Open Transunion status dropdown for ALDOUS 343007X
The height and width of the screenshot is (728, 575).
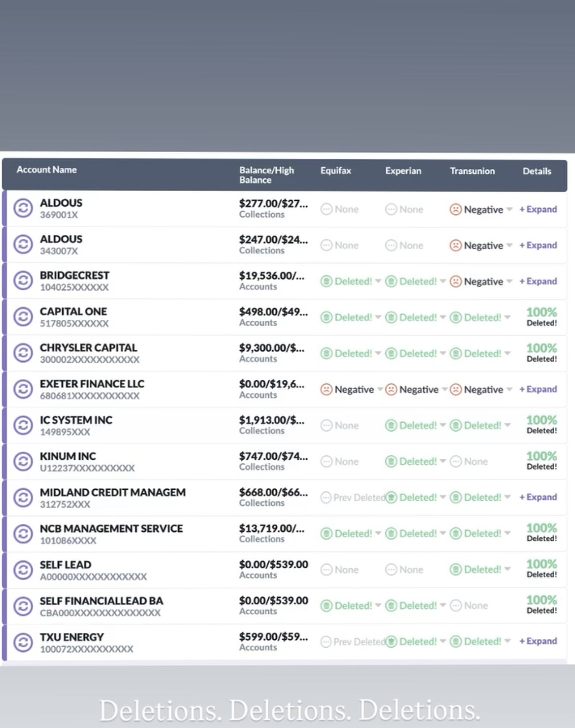tap(509, 246)
